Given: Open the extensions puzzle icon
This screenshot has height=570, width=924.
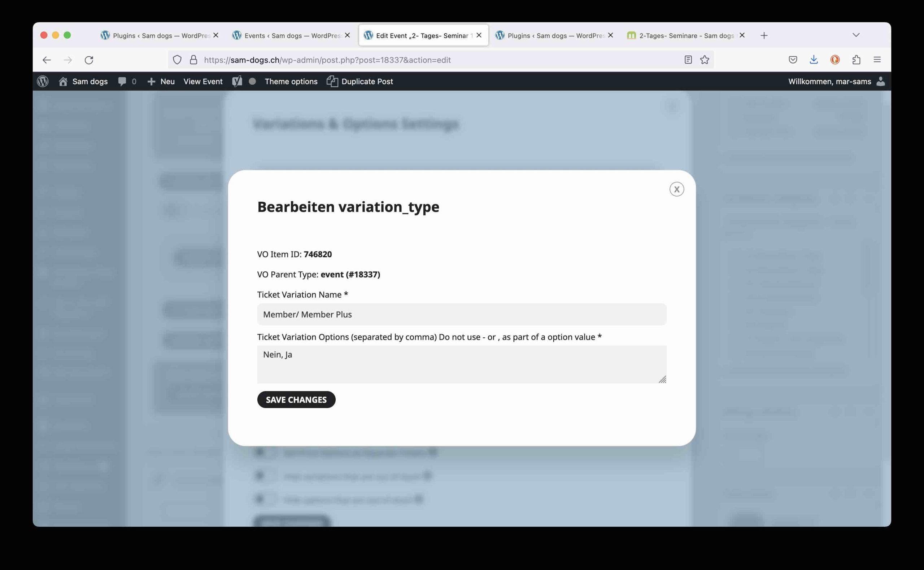Looking at the screenshot, I should click(x=856, y=60).
